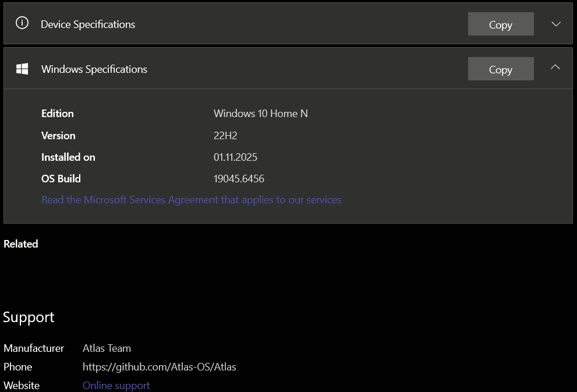Click the Device Specifications header title
The image size is (577, 392).
(x=88, y=24)
